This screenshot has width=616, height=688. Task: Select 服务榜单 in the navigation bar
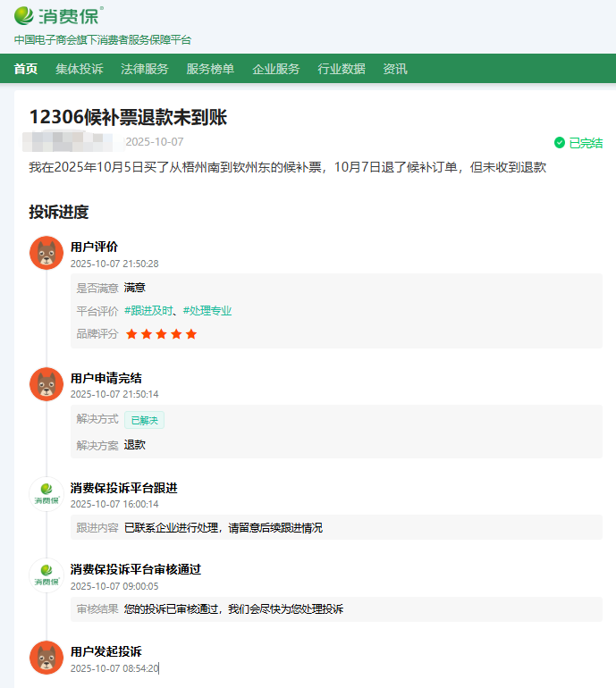(x=210, y=69)
